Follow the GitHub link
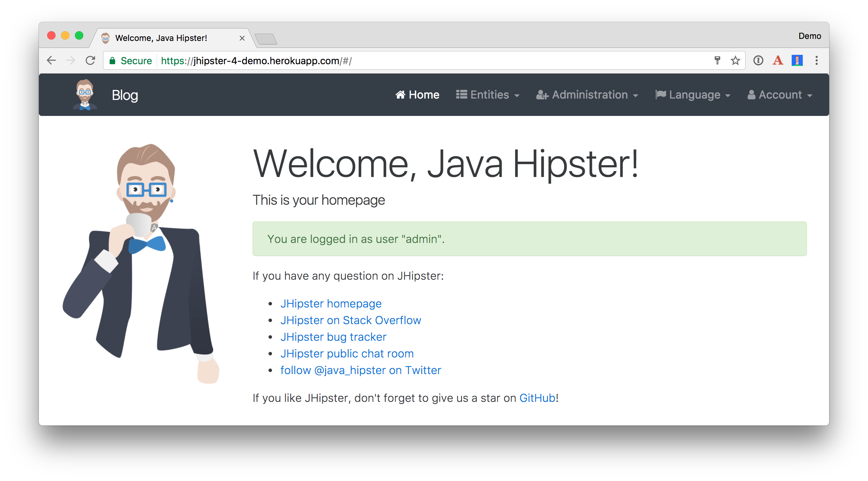 point(537,398)
